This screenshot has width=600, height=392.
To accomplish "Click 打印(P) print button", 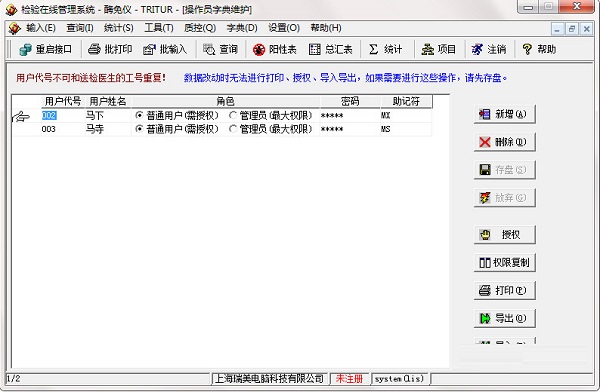I will pyautogui.click(x=504, y=291).
